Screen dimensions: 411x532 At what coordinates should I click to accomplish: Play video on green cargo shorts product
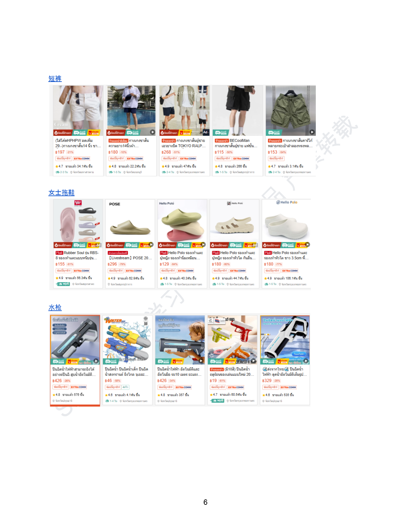(x=312, y=132)
